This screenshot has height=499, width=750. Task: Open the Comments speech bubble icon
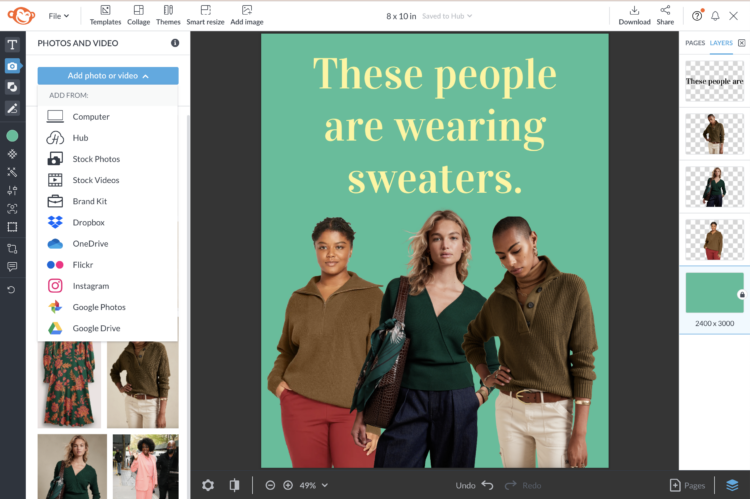12,266
